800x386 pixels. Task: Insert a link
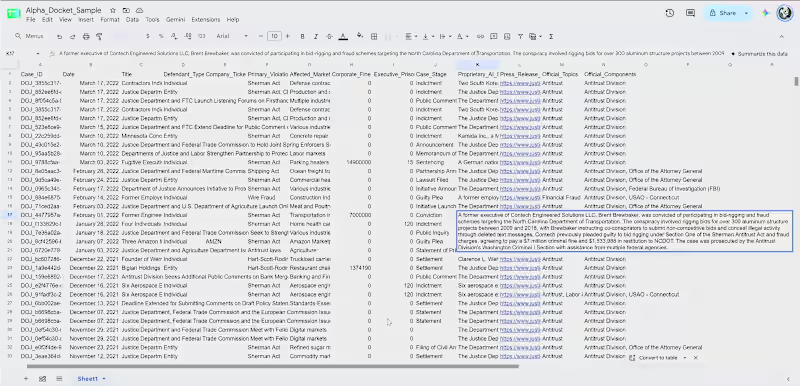480,37
